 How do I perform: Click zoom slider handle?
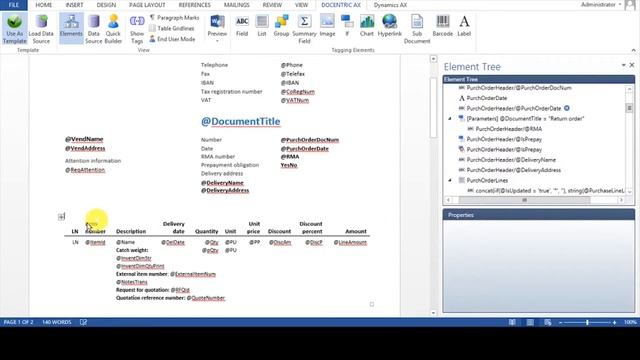click(x=587, y=322)
